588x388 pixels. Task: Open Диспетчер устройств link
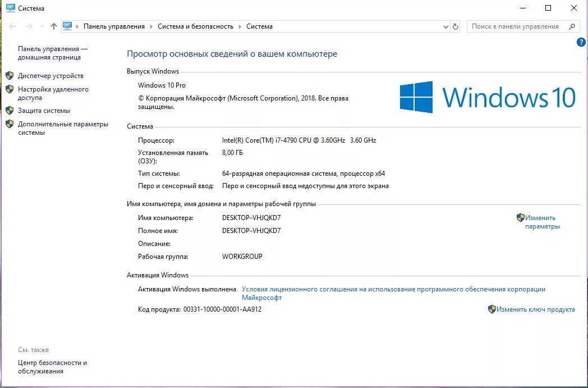click(x=50, y=76)
